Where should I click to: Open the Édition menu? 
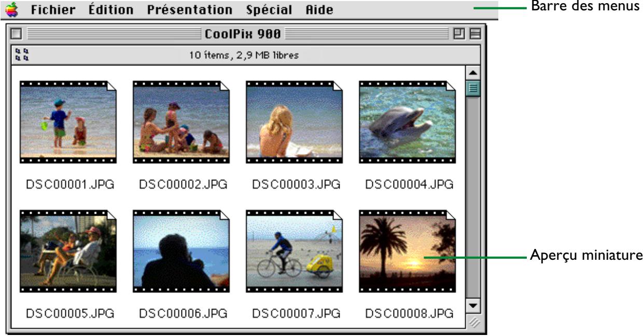(111, 9)
